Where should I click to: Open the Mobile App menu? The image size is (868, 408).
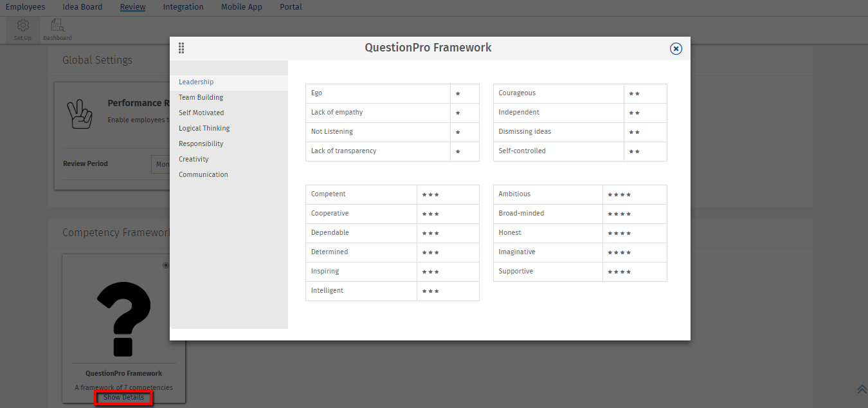coord(242,7)
